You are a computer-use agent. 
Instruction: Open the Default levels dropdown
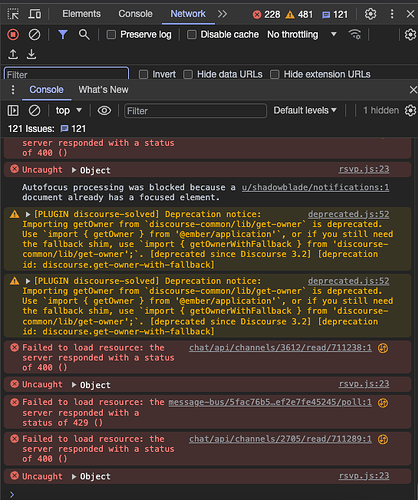(x=305, y=111)
